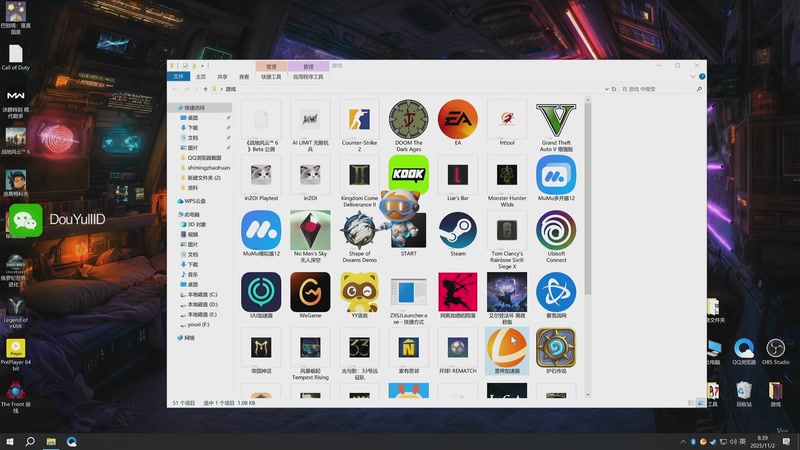Click the search box in 游戏 folder

click(662, 89)
